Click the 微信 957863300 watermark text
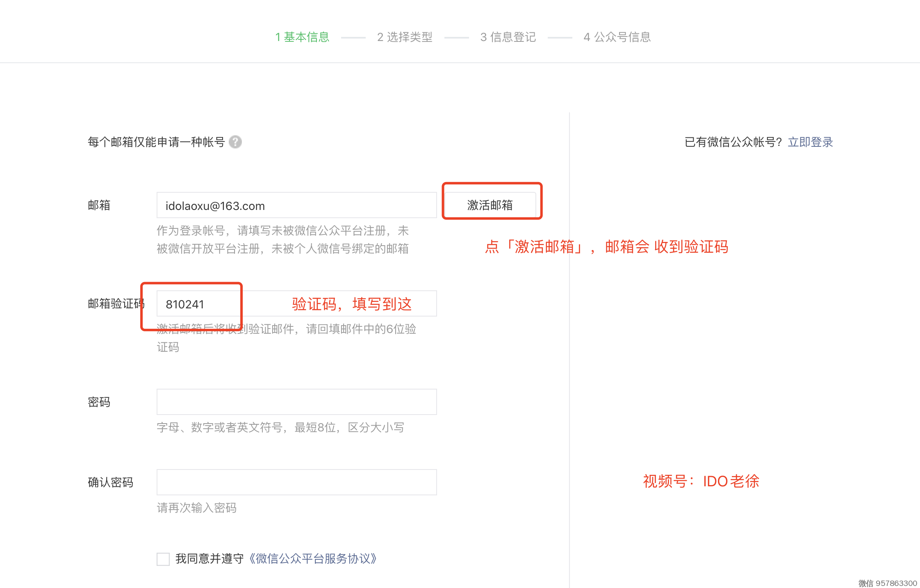 (x=887, y=583)
